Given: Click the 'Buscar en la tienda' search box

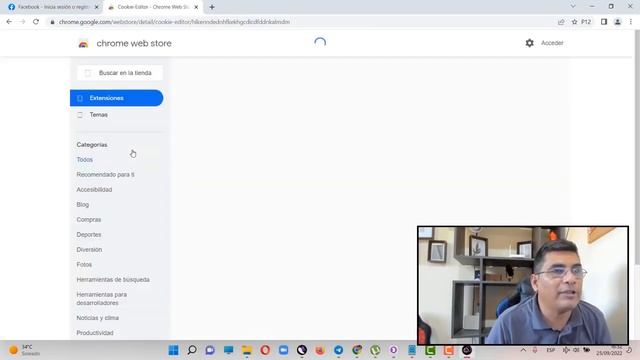Looking at the screenshot, I should 120,73.
